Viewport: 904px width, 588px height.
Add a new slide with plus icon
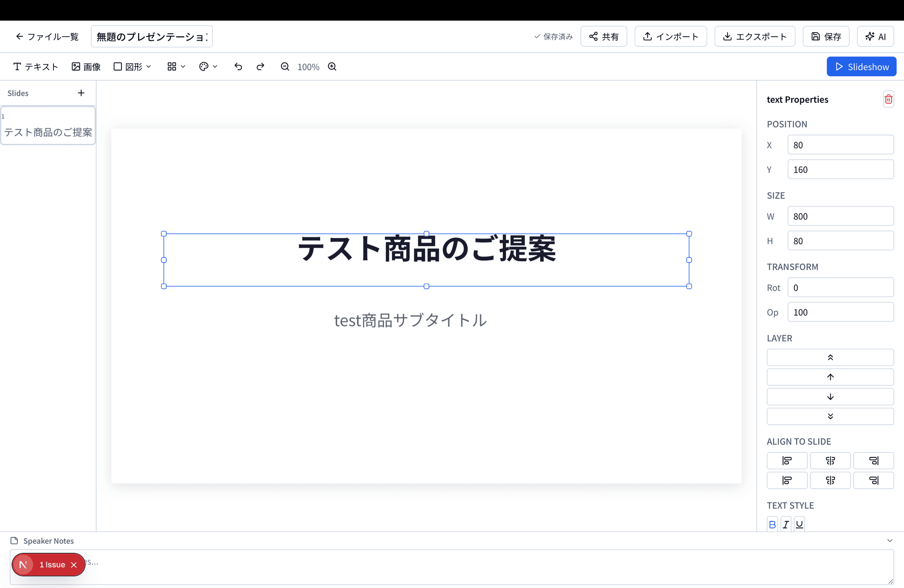(81, 93)
